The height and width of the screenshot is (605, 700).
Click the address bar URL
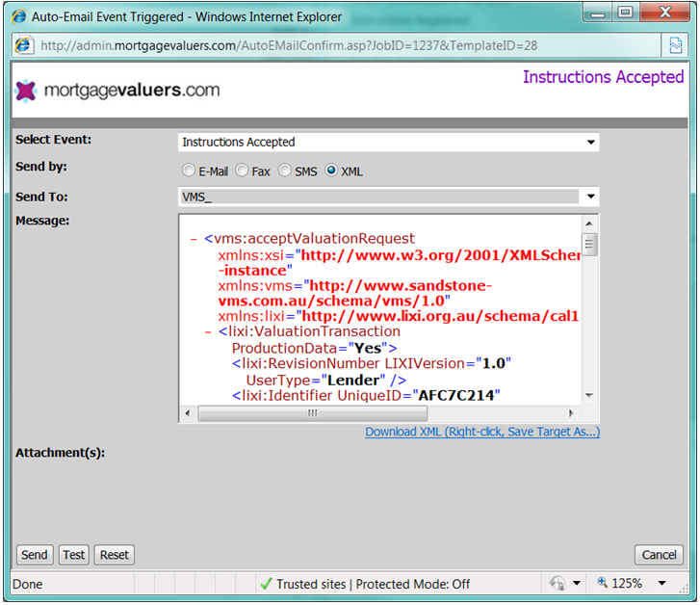click(289, 45)
